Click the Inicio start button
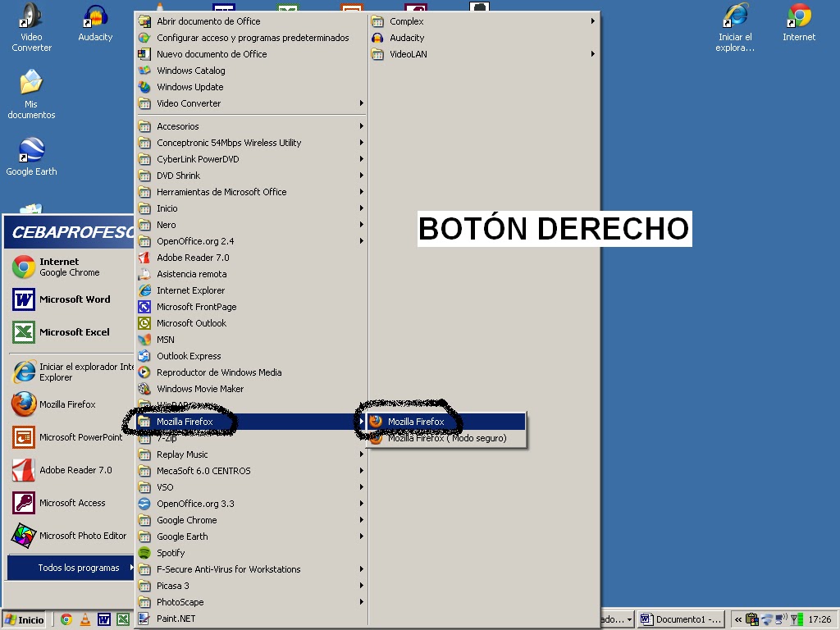Image resolution: width=840 pixels, height=630 pixels. 24,620
